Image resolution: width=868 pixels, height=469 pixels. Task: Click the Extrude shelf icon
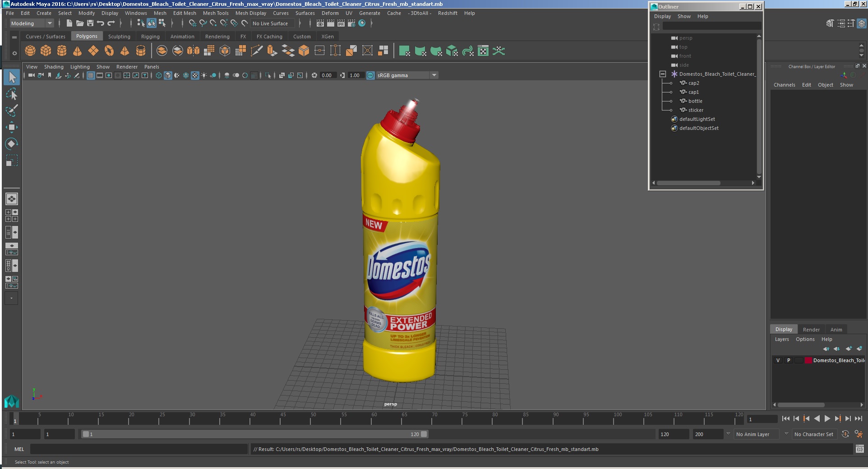click(272, 51)
